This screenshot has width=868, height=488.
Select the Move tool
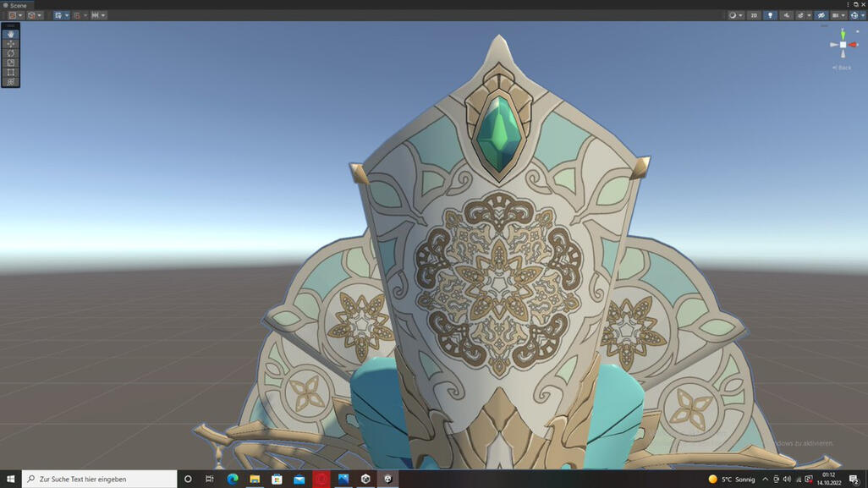point(11,44)
